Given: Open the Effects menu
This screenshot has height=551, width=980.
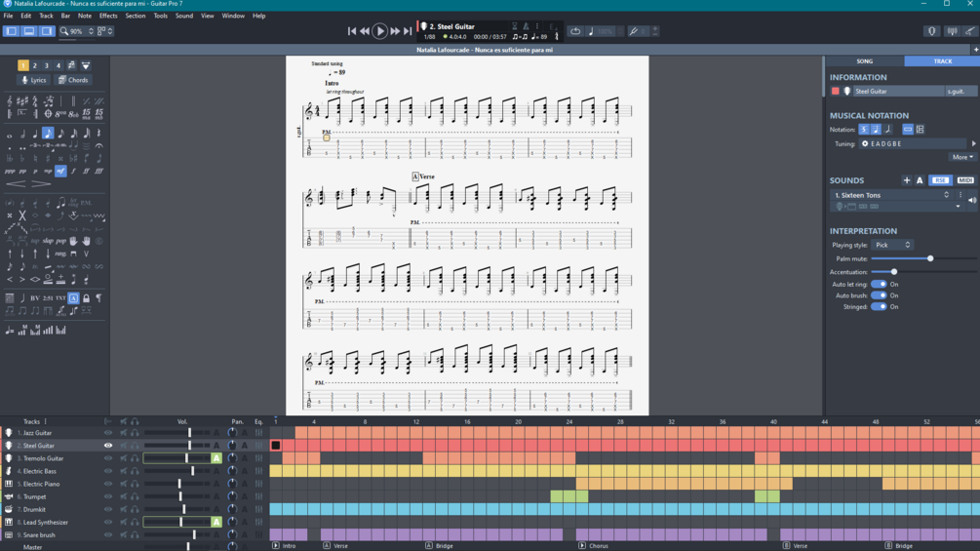Looking at the screenshot, I should [x=108, y=16].
